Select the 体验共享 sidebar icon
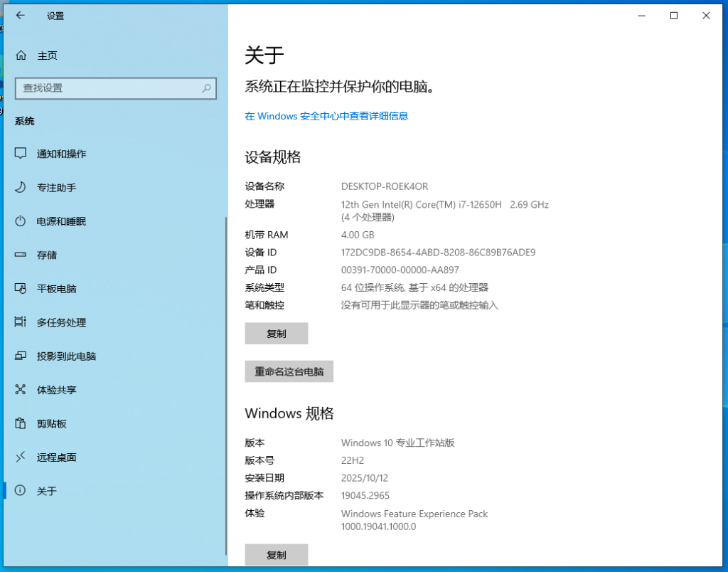 [x=55, y=389]
